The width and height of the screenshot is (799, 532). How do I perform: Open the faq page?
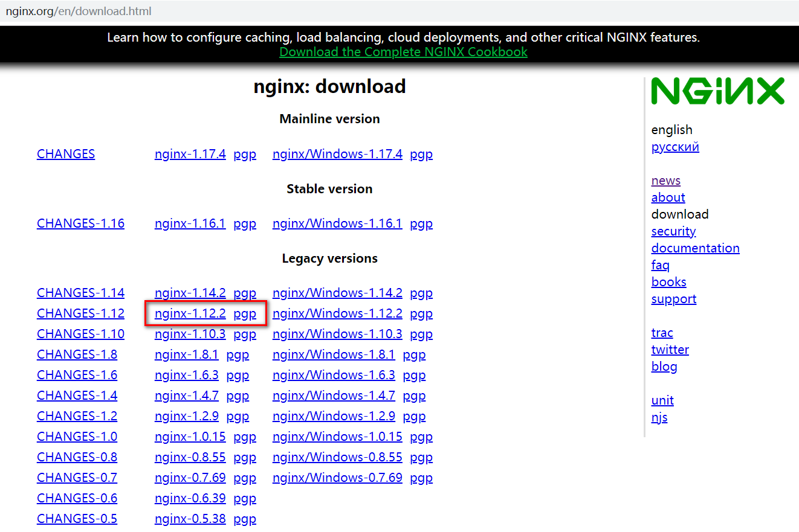[x=661, y=265]
